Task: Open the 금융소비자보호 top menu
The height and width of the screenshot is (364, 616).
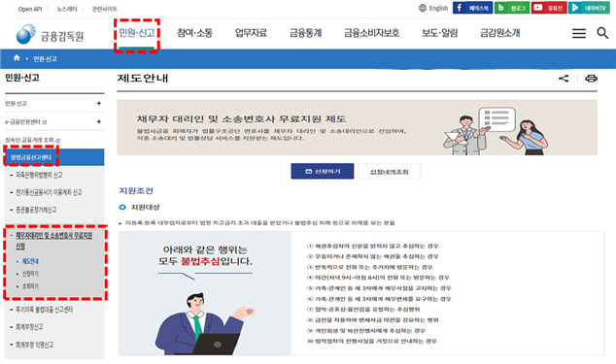Action: click(372, 33)
